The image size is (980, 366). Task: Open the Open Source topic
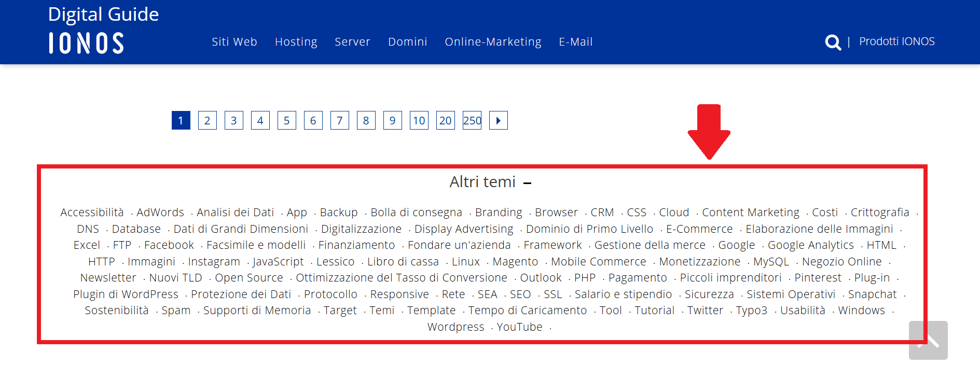(x=249, y=277)
